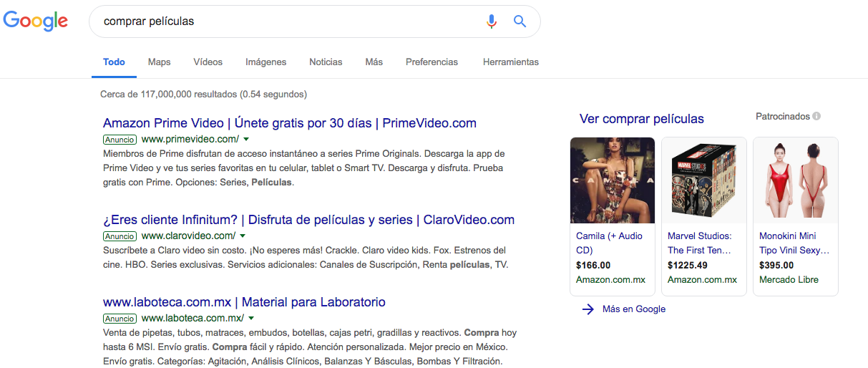Image resolution: width=868 pixels, height=368 pixels.
Task: Select the Todo tab
Action: pos(114,62)
